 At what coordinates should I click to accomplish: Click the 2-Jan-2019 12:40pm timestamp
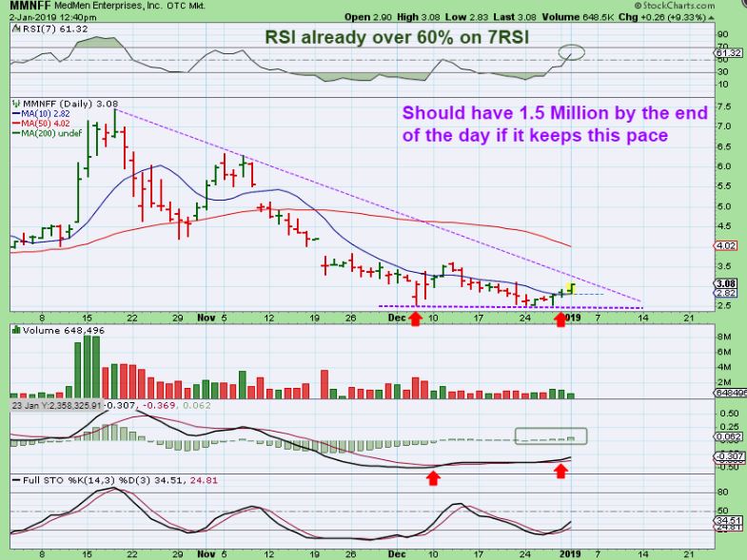(53, 17)
